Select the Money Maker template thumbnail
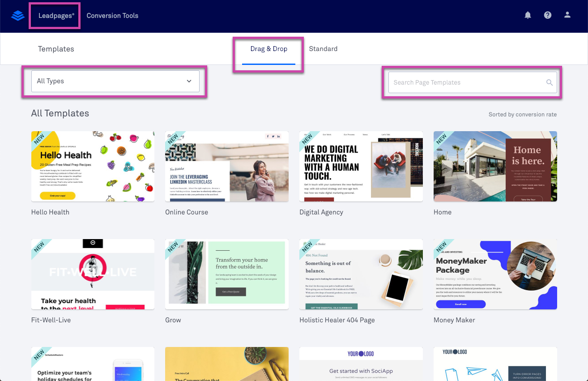The image size is (588, 381). (495, 274)
